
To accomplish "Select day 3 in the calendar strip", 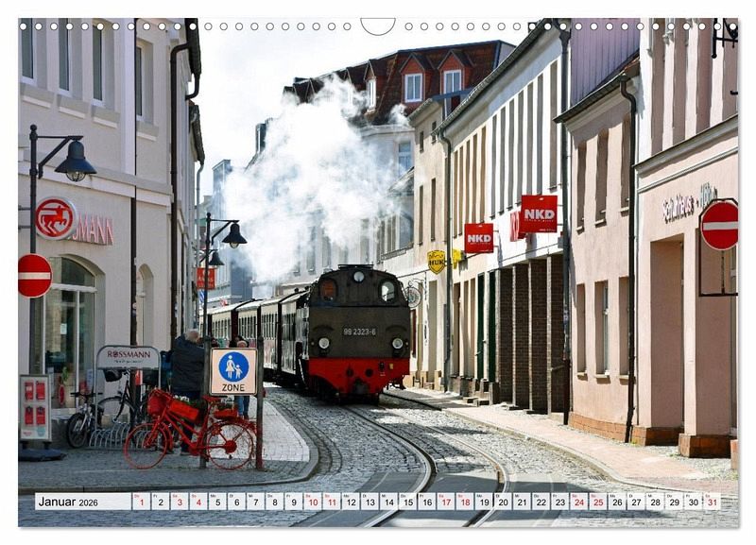I will [x=180, y=502].
